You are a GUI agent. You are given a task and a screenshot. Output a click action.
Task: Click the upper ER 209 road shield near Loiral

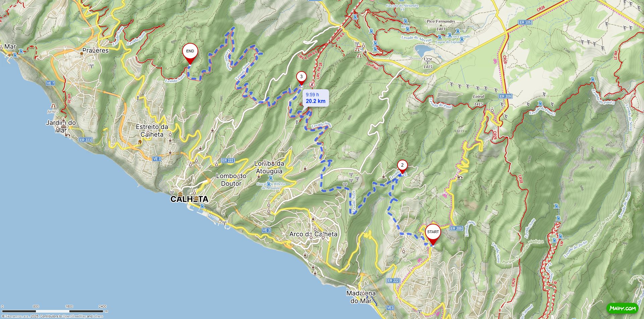pos(505,96)
